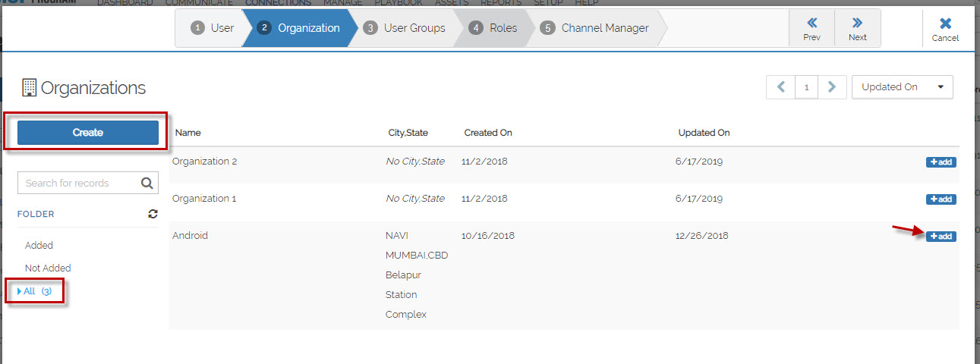
Task: Select the Not Added folder filter
Action: click(x=48, y=268)
